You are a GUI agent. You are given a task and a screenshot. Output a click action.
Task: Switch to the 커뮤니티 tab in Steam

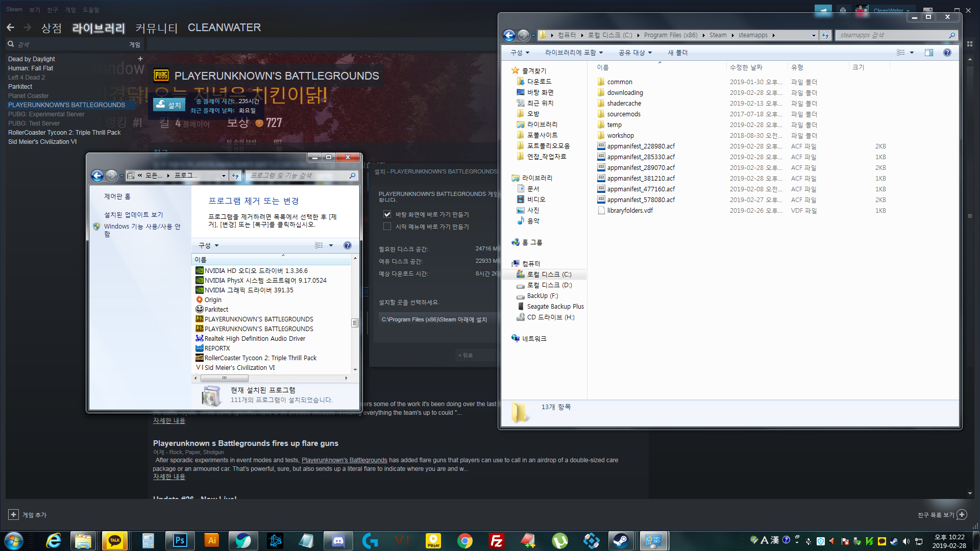tap(156, 28)
